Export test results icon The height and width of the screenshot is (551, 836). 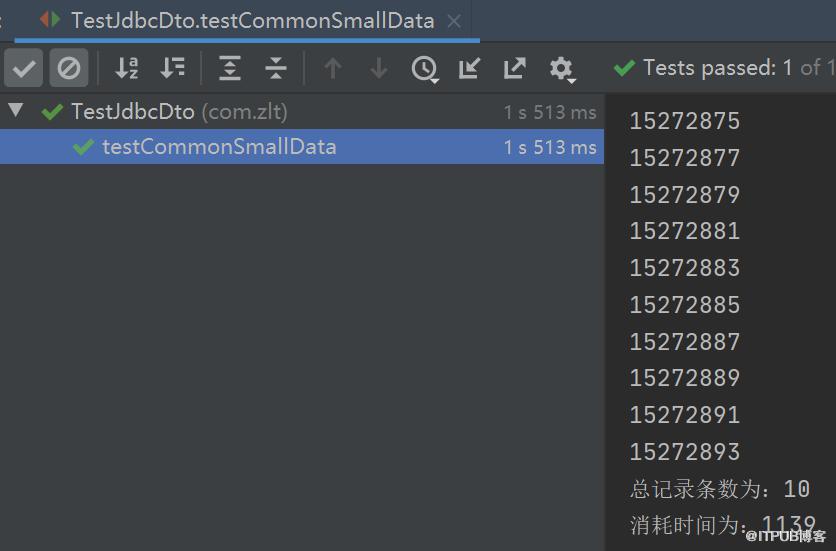[515, 68]
